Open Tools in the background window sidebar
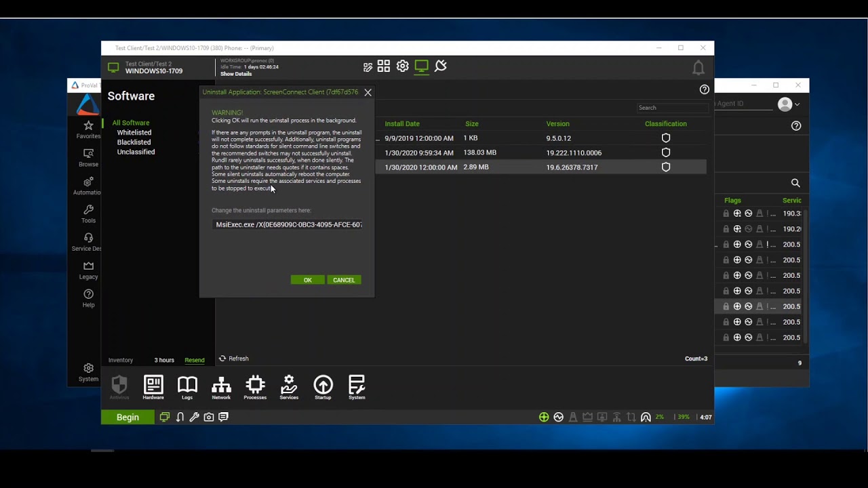This screenshot has width=868, height=488. pos(88,214)
